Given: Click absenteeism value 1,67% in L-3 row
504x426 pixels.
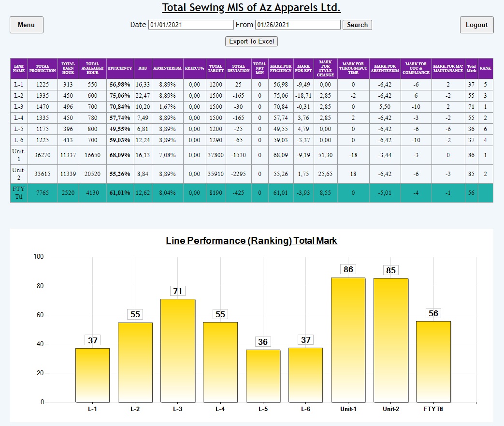Looking at the screenshot, I should (168, 107).
